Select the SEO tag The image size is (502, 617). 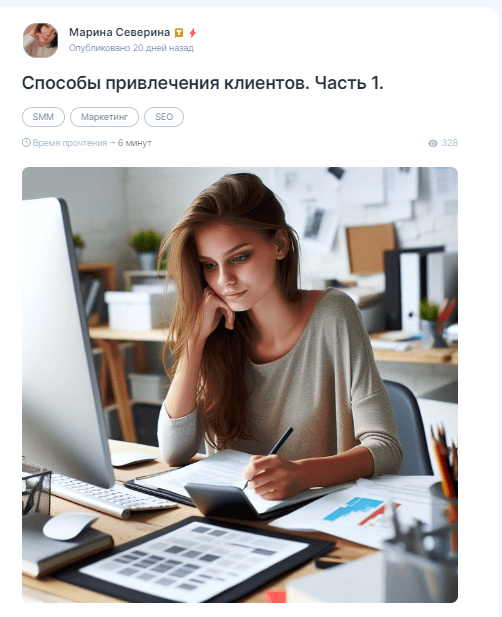click(164, 117)
